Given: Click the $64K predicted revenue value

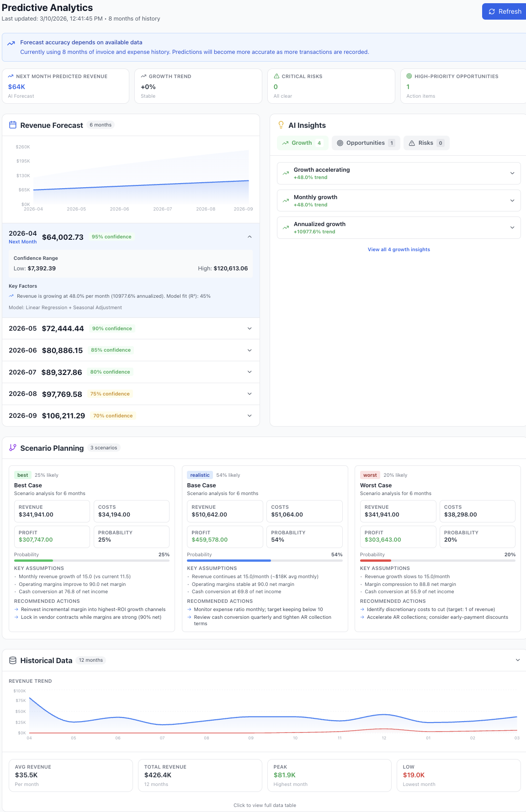Looking at the screenshot, I should (16, 87).
